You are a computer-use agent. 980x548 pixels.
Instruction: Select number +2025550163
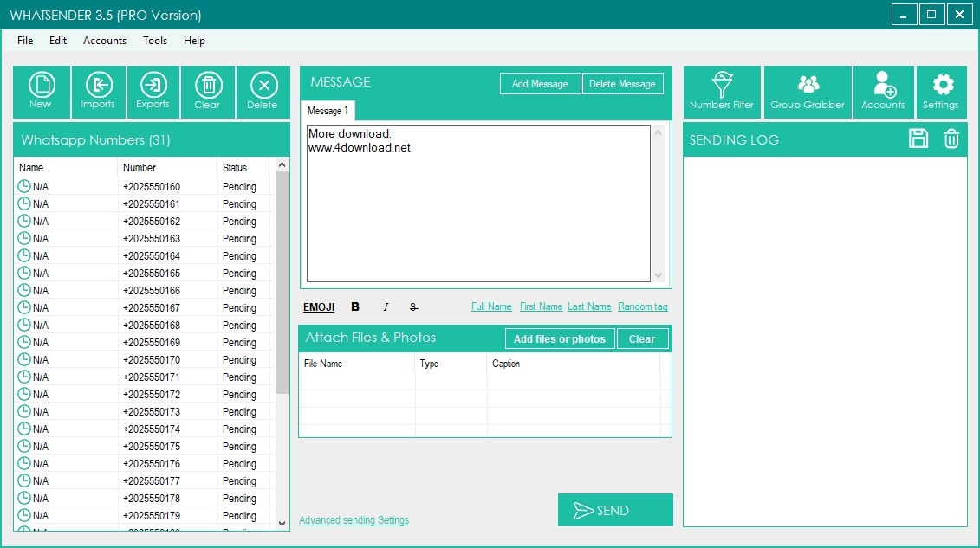[x=152, y=238]
